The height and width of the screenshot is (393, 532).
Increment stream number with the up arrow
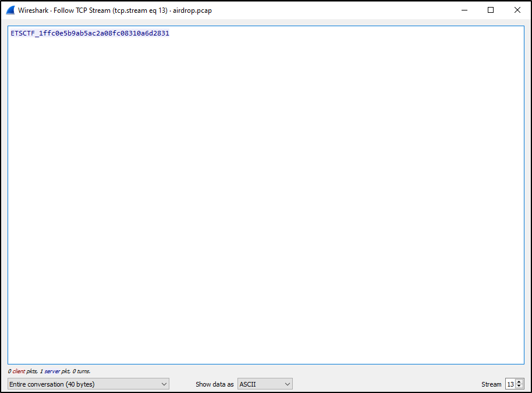(519, 381)
